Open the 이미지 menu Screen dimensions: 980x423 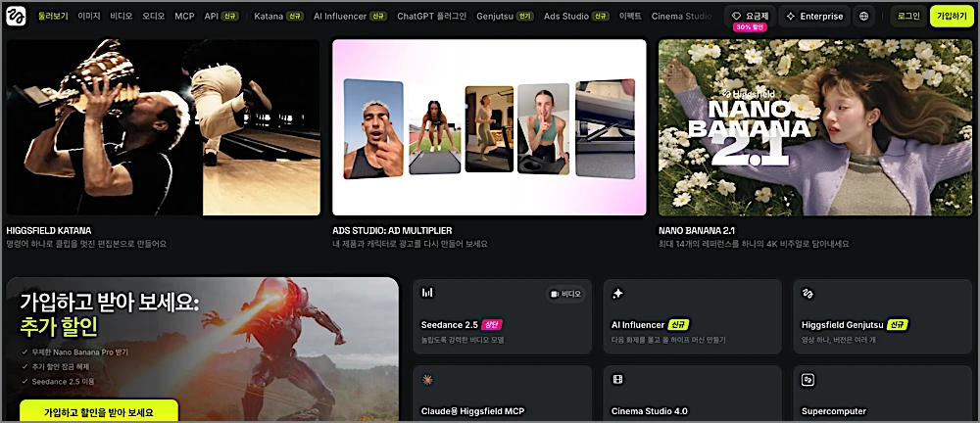click(x=89, y=17)
